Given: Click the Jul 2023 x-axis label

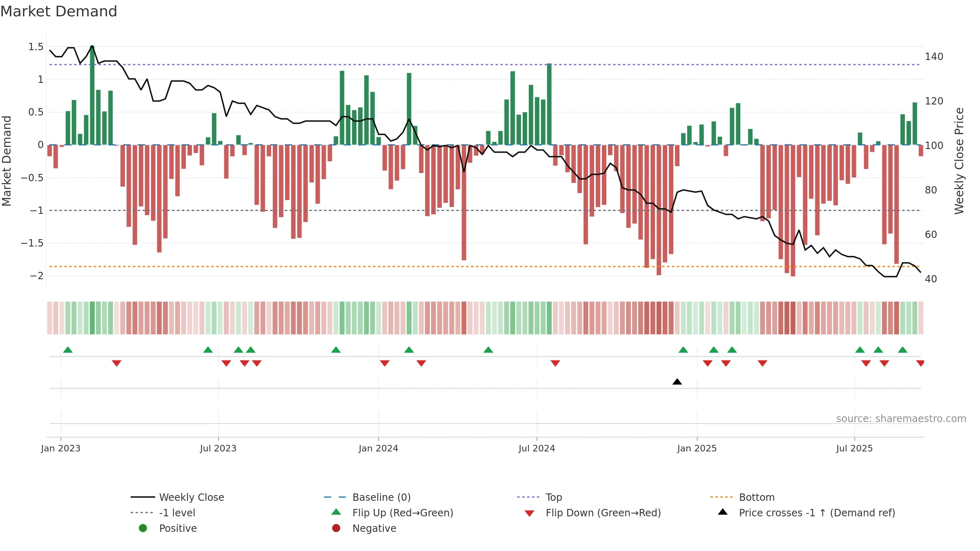Looking at the screenshot, I should coord(218,448).
